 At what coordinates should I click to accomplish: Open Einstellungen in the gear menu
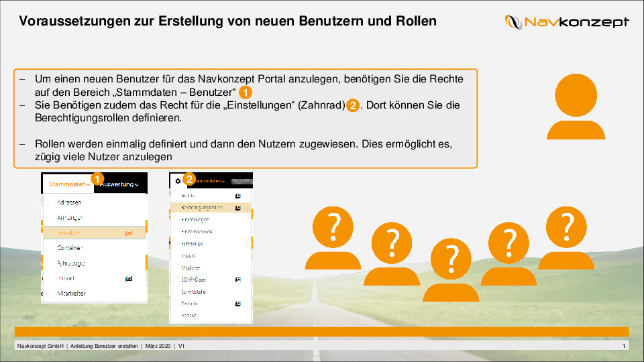(195, 220)
